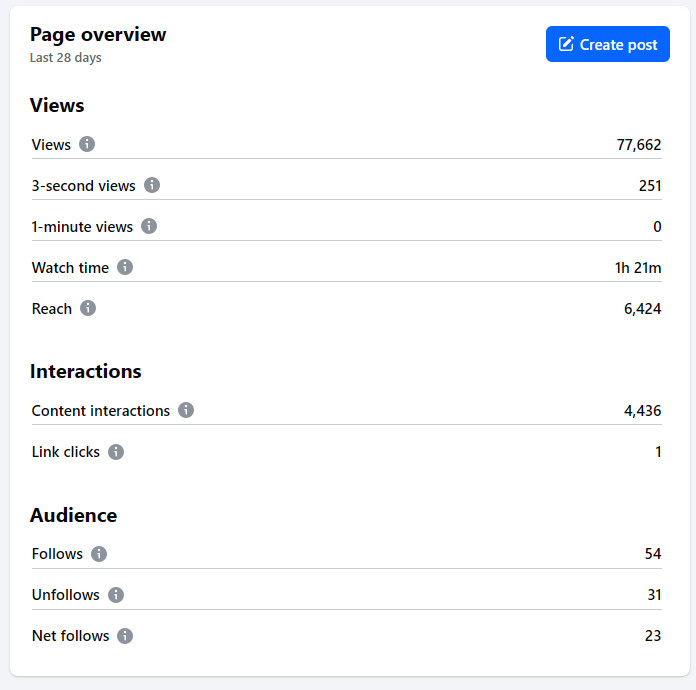Viewport: 696px width, 690px height.
Task: Click the info icon beside Views metric
Action: (87, 144)
